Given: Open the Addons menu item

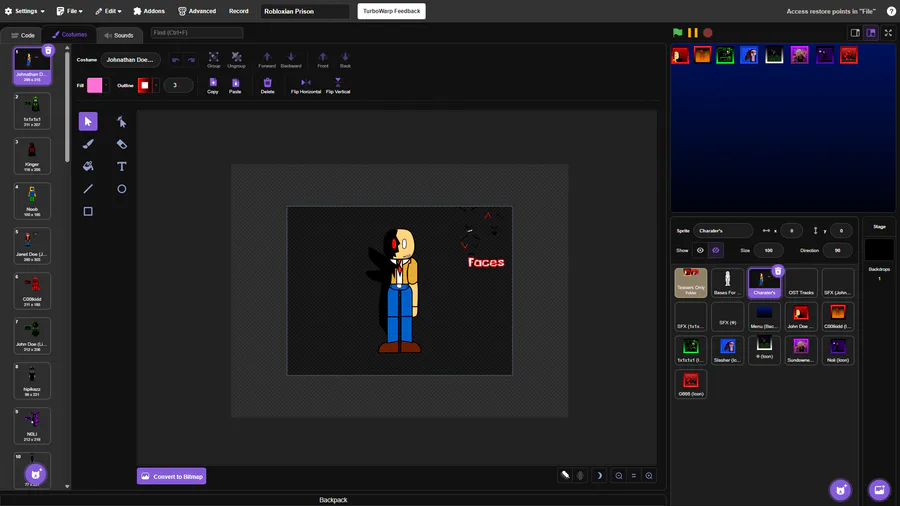Looking at the screenshot, I should click(149, 11).
